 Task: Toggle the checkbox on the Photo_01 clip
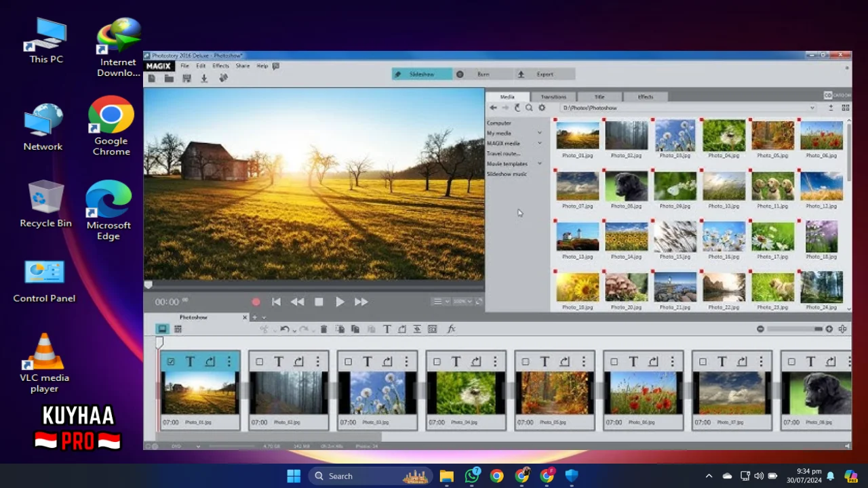(171, 362)
